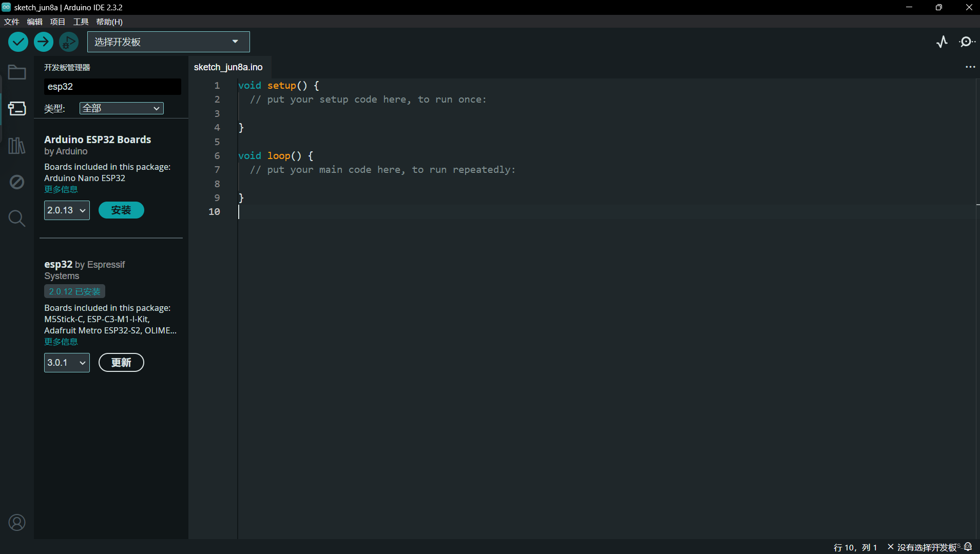Open the Search magnifier in sidebar
This screenshot has width=980, height=554.
17,219
